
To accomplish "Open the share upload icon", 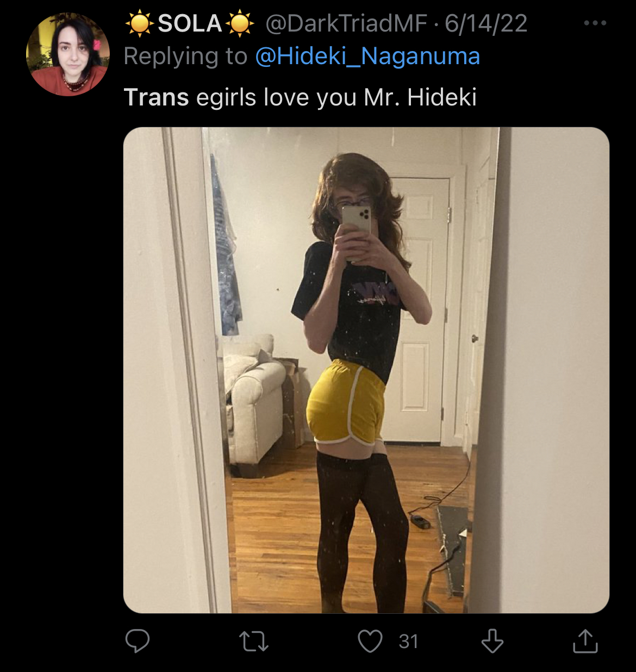I will (585, 640).
